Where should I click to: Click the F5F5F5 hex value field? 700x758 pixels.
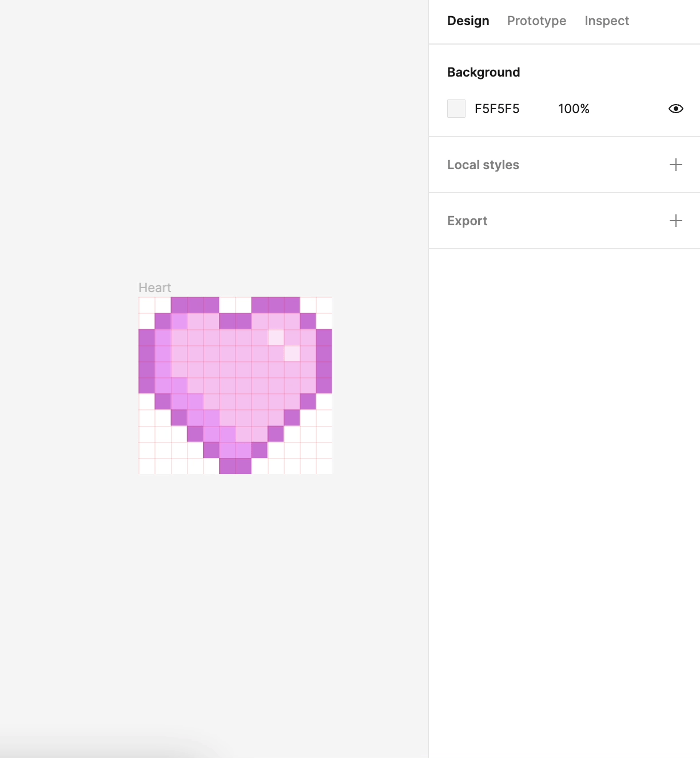point(497,109)
